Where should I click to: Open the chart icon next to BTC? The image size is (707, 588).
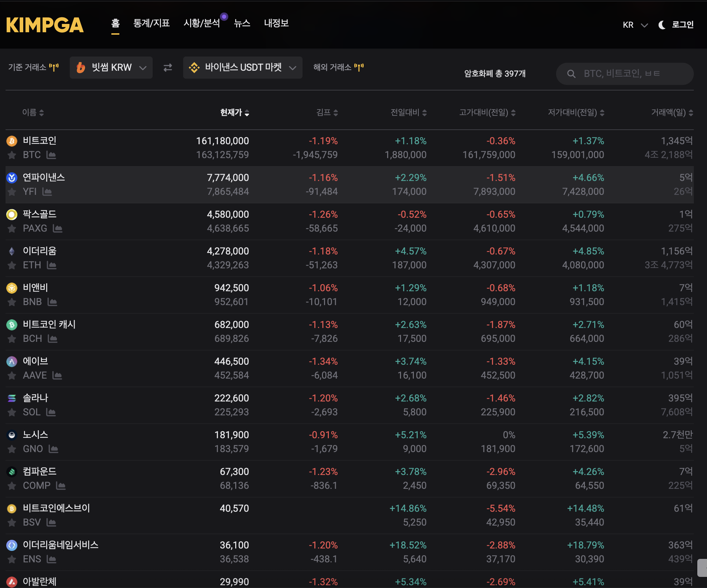point(51,155)
